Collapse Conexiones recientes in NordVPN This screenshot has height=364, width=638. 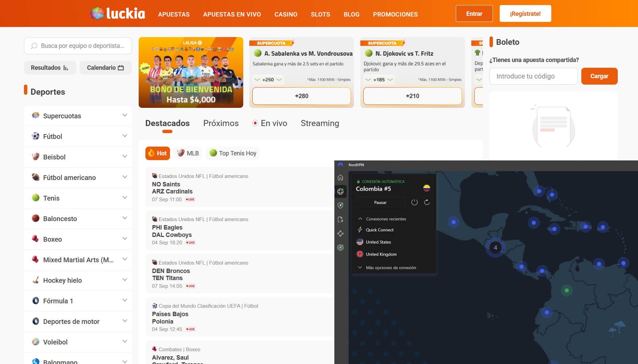(x=360, y=219)
